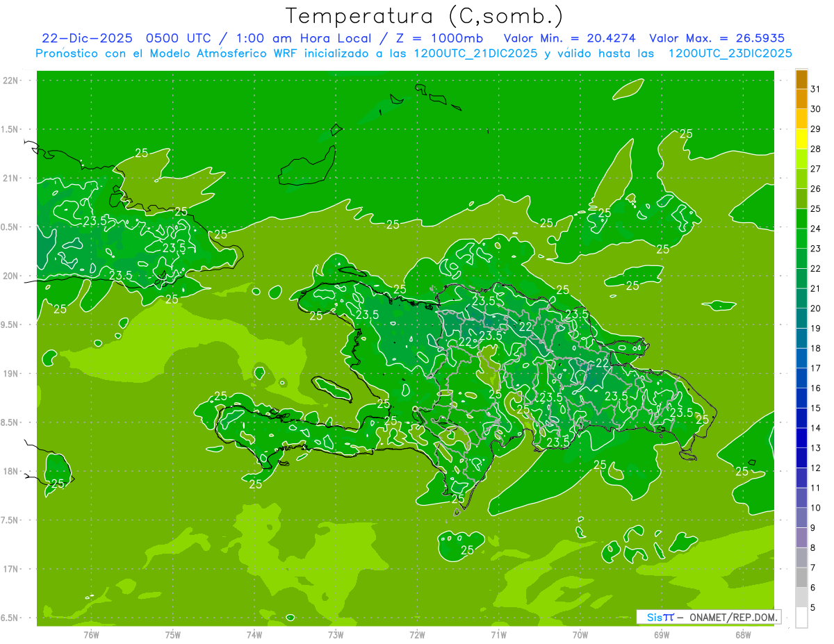
Task: Pick the light gray swatch between 5 and 6
Action: click(x=801, y=597)
